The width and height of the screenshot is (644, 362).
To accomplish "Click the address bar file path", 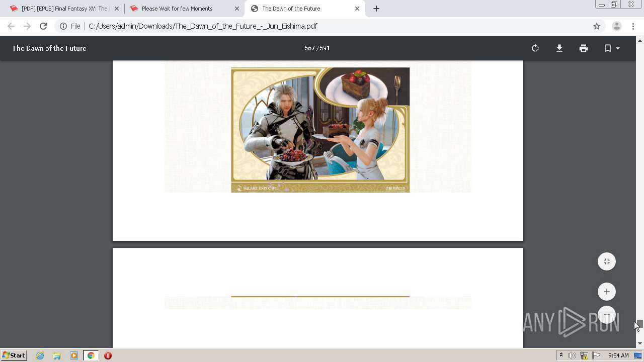I will pyautogui.click(x=203, y=26).
